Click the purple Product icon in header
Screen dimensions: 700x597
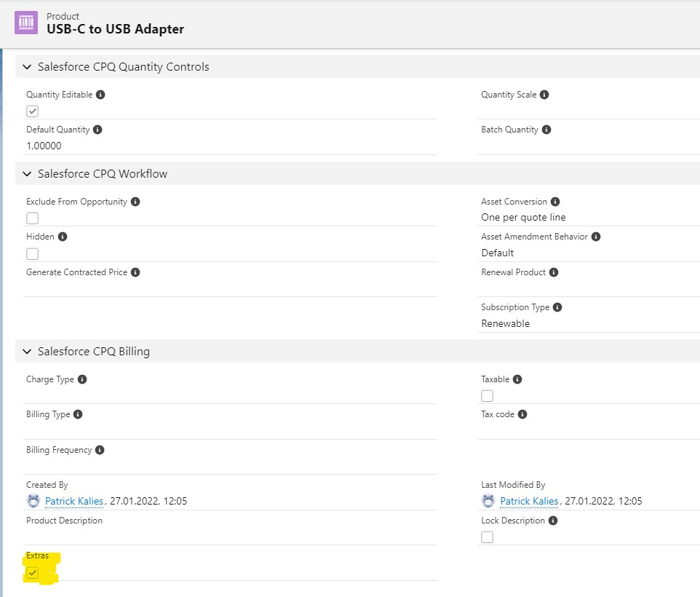tap(26, 23)
